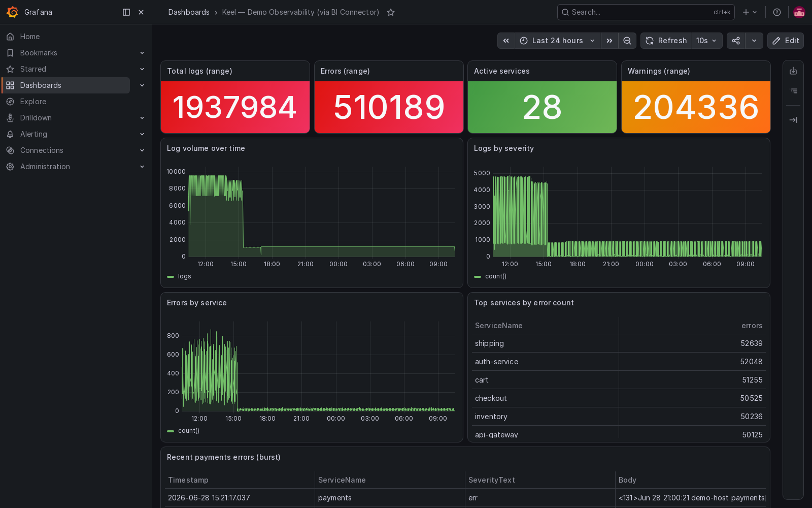Click the 1937984 total logs value
The height and width of the screenshot is (508, 812).
(234, 107)
